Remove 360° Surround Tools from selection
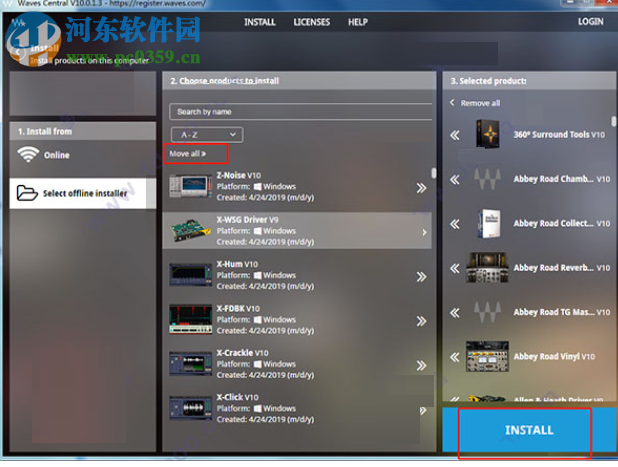Image resolution: width=618 pixels, height=467 pixels. click(x=455, y=136)
